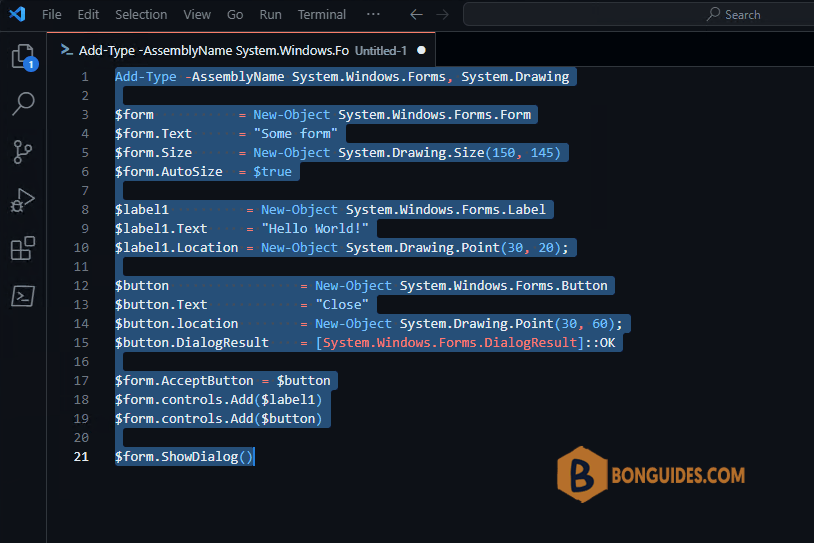
Task: Open the Run menu
Action: (270, 15)
